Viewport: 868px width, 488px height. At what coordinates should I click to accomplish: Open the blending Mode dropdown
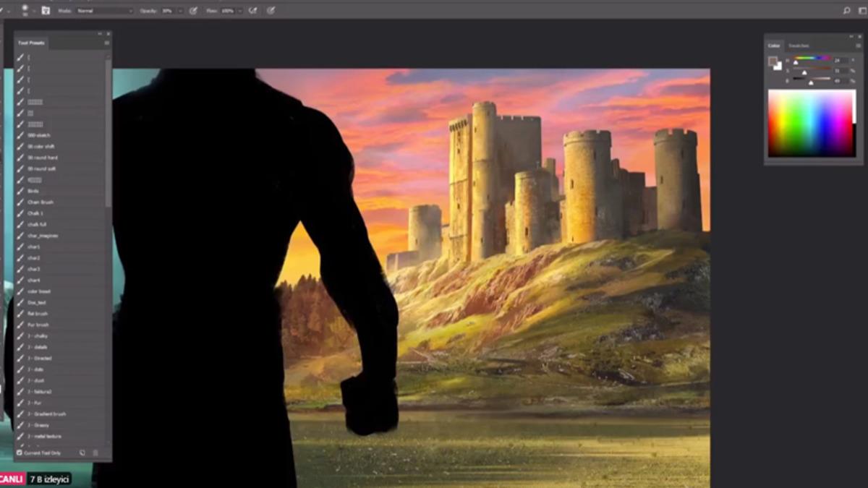[x=105, y=11]
